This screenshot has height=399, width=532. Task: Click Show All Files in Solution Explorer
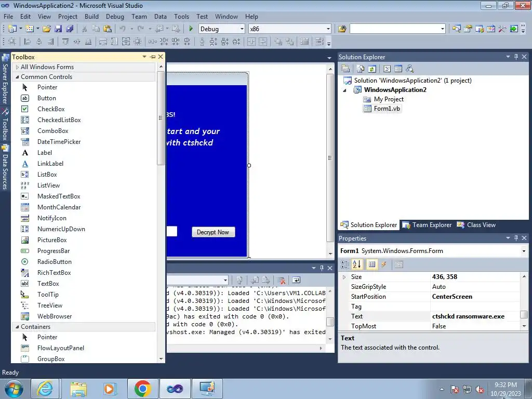pyautogui.click(x=361, y=69)
